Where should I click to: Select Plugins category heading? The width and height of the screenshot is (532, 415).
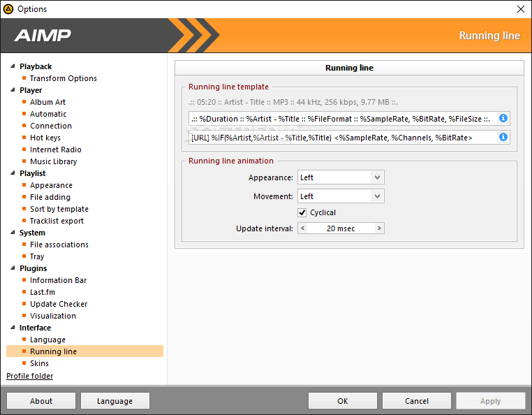click(x=34, y=268)
